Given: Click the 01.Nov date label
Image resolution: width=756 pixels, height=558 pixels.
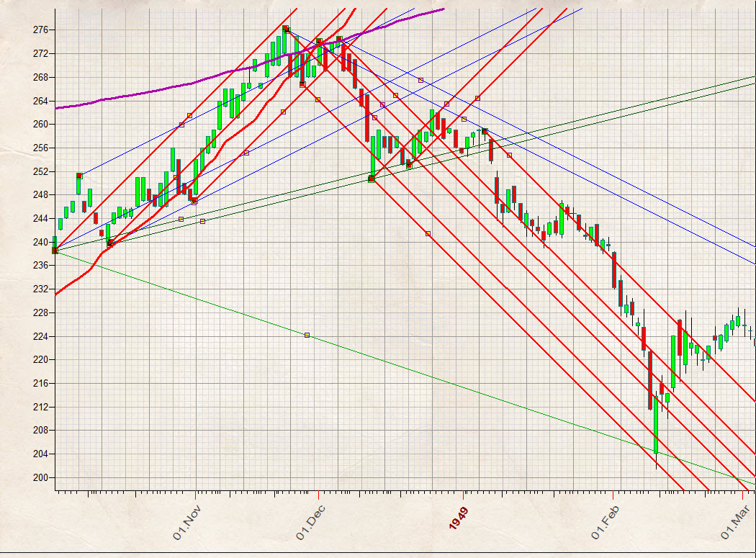Looking at the screenshot, I should coord(186,525).
